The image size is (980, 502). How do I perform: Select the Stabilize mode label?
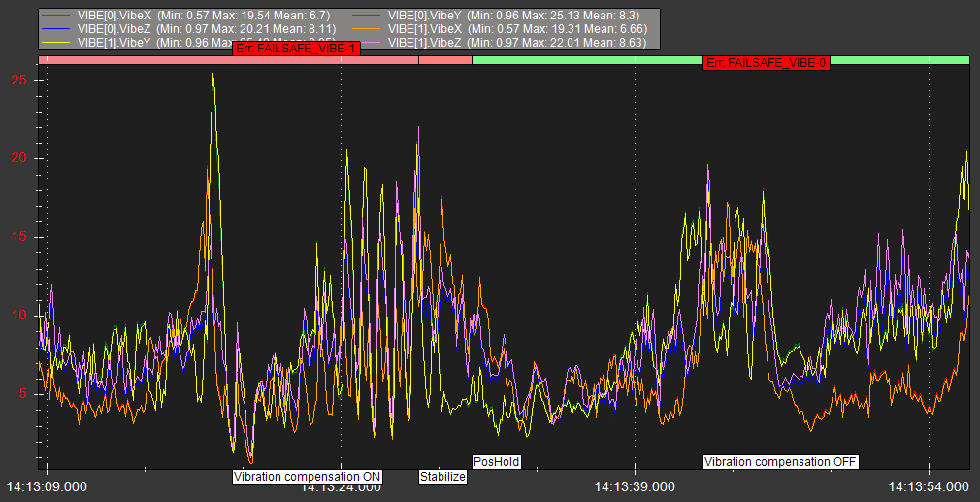442,477
